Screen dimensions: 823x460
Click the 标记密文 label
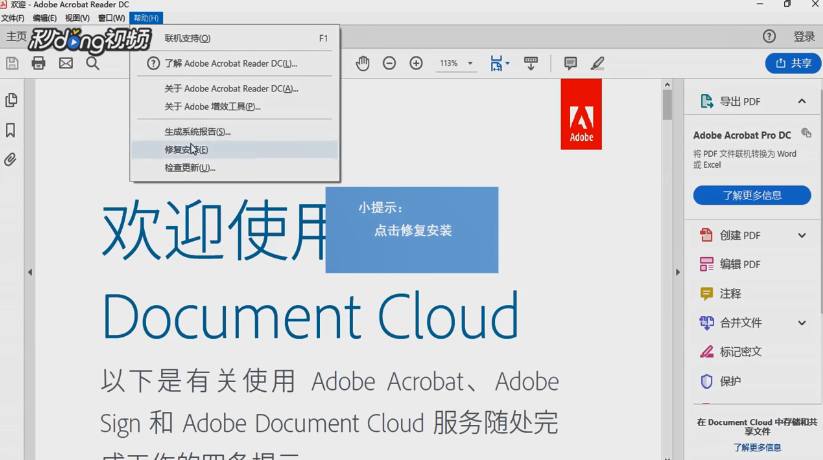tap(741, 352)
